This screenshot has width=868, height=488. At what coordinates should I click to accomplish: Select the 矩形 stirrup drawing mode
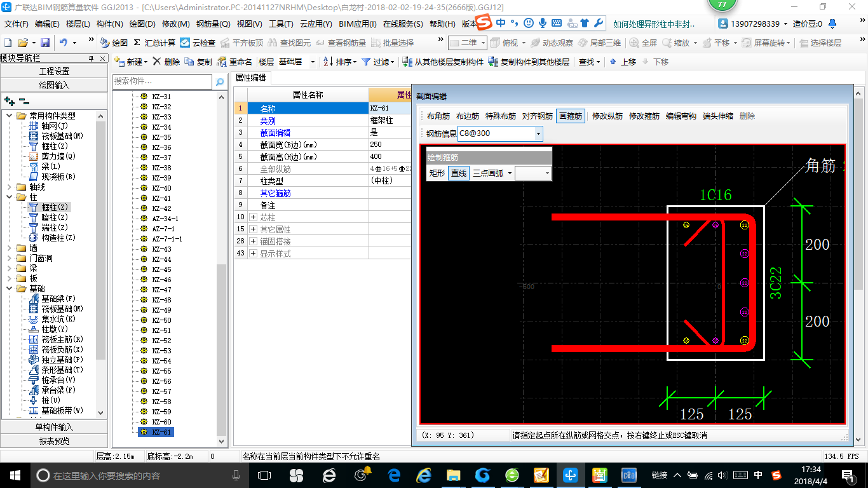437,173
